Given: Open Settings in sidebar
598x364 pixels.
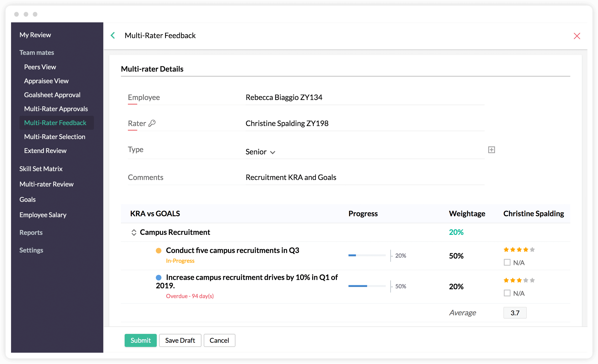Looking at the screenshot, I should (31, 250).
